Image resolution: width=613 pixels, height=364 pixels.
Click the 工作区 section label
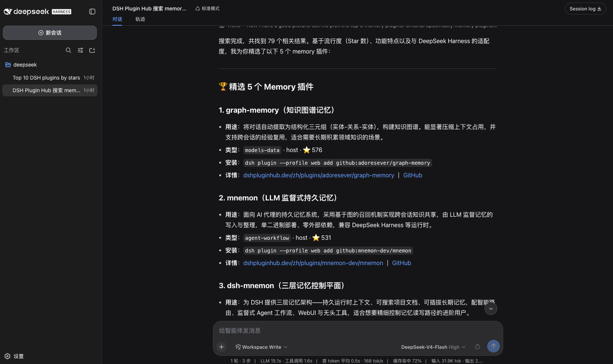coord(12,50)
